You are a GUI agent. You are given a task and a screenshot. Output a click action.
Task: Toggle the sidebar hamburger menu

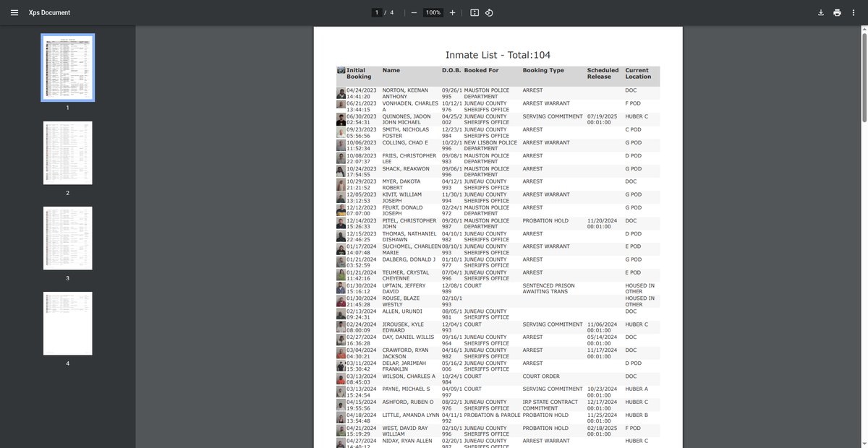[14, 13]
